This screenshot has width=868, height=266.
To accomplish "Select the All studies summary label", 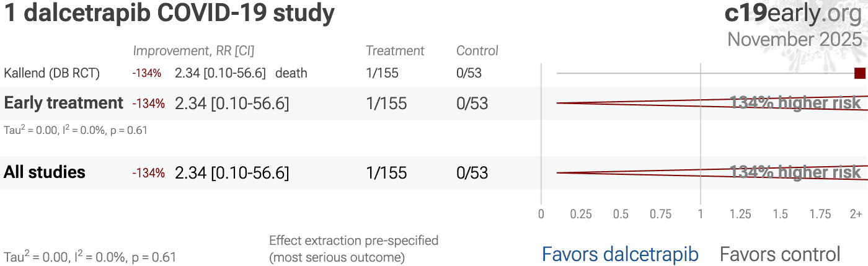I will [45, 172].
